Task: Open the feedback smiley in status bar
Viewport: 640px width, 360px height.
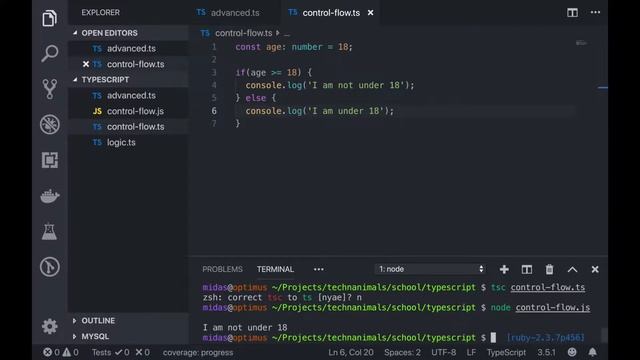Action: click(572, 352)
